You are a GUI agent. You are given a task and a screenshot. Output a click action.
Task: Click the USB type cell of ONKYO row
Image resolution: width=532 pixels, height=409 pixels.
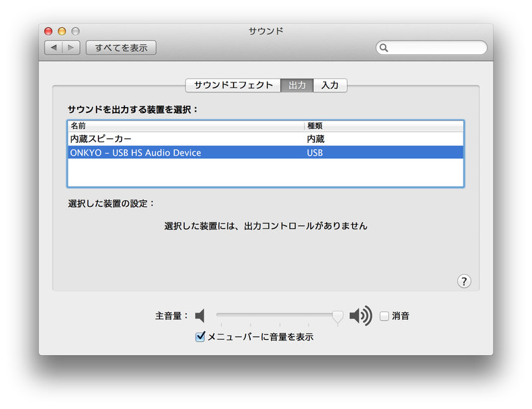pyautogui.click(x=315, y=153)
